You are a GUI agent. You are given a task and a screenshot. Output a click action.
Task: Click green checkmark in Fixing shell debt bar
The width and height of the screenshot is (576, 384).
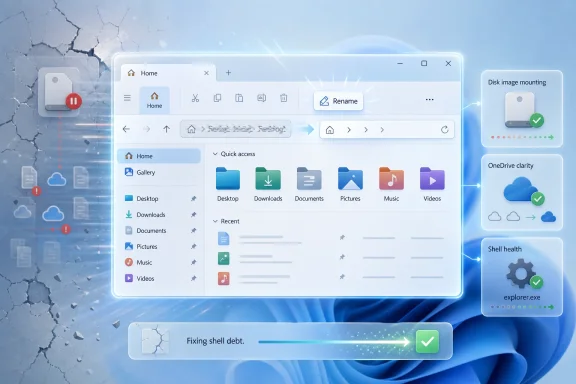pos(428,341)
